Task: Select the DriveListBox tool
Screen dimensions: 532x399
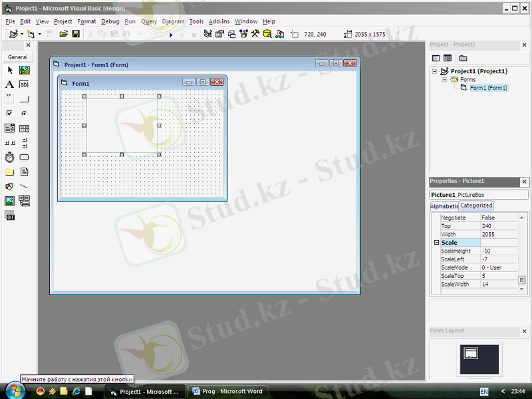Action: coord(24,157)
